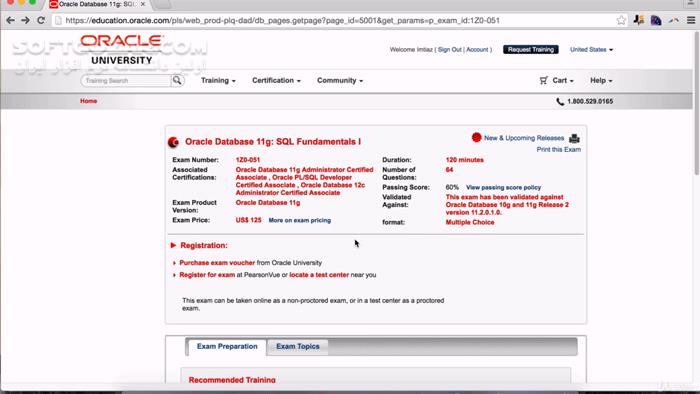Click the Print this Exam link
The width and height of the screenshot is (700, 394).
[x=558, y=149]
